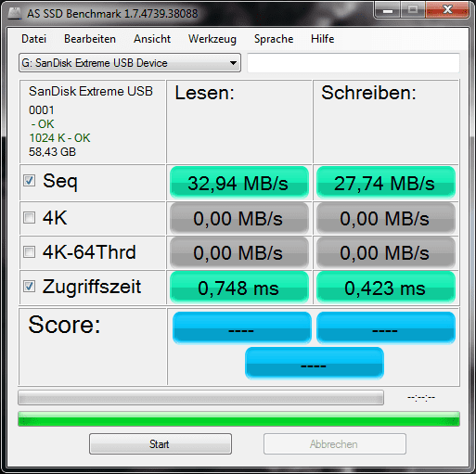
Task: Open the Datei menu
Action: coord(34,39)
